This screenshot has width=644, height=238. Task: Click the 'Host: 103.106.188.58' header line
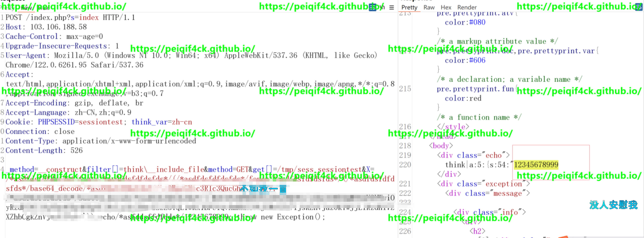click(x=46, y=27)
